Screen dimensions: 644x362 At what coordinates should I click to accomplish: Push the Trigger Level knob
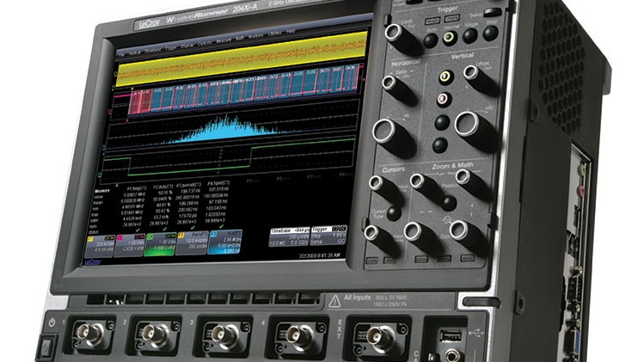[x=395, y=33]
